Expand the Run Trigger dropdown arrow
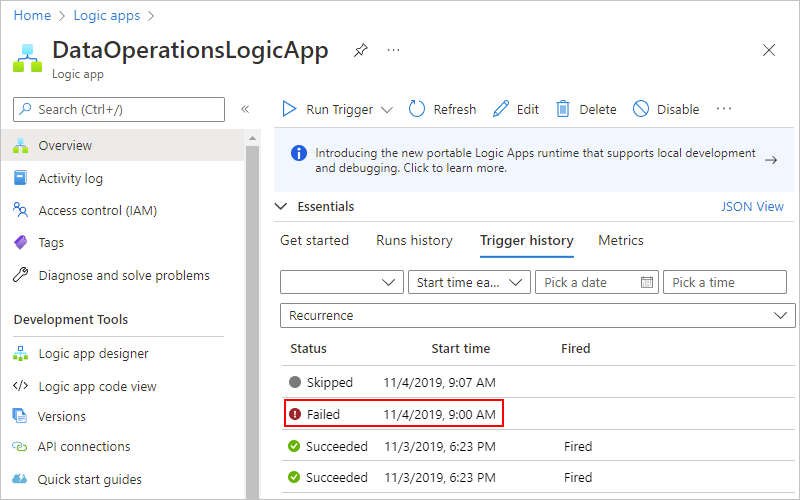The image size is (800, 500). click(388, 110)
